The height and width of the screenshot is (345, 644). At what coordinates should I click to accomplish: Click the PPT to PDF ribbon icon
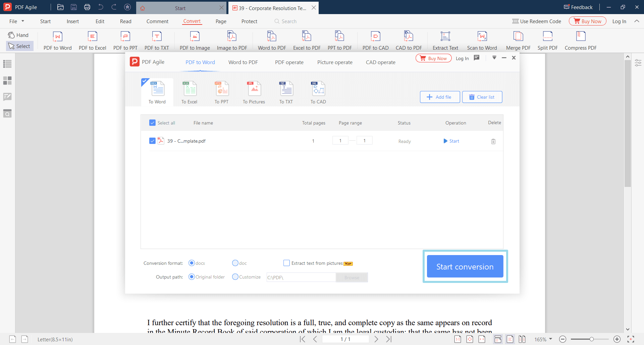point(340,41)
